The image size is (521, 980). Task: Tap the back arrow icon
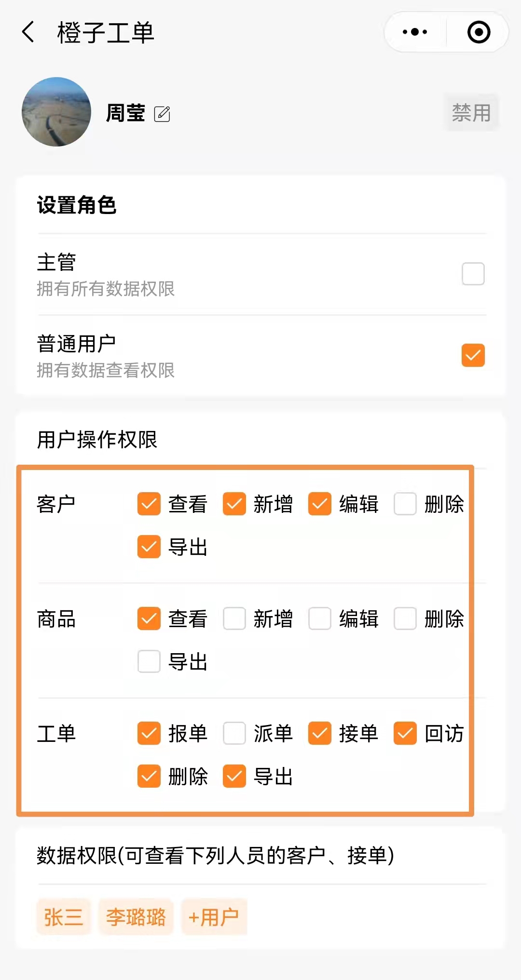[x=29, y=32]
